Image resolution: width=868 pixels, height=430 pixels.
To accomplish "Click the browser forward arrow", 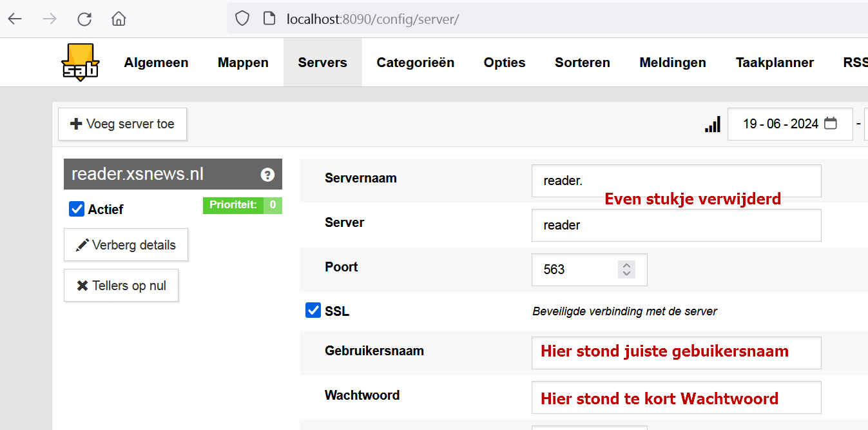I will 49,19.
